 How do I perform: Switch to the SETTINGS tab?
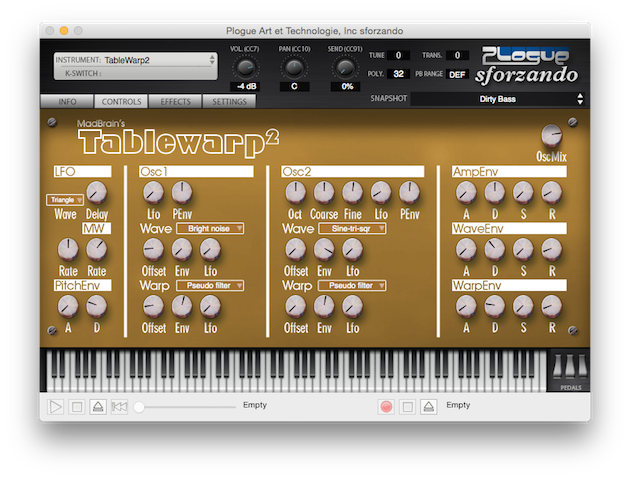(229, 102)
